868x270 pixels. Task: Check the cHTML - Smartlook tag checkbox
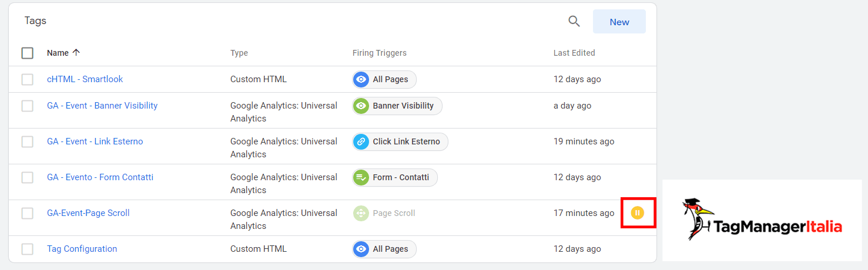point(28,79)
